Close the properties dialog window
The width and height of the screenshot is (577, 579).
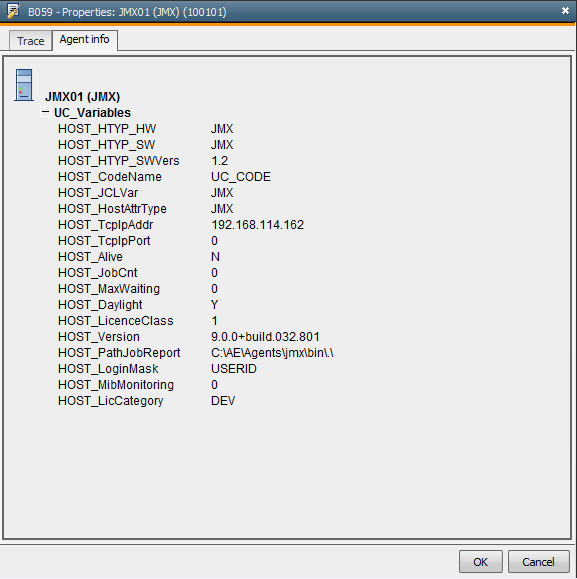(565, 11)
